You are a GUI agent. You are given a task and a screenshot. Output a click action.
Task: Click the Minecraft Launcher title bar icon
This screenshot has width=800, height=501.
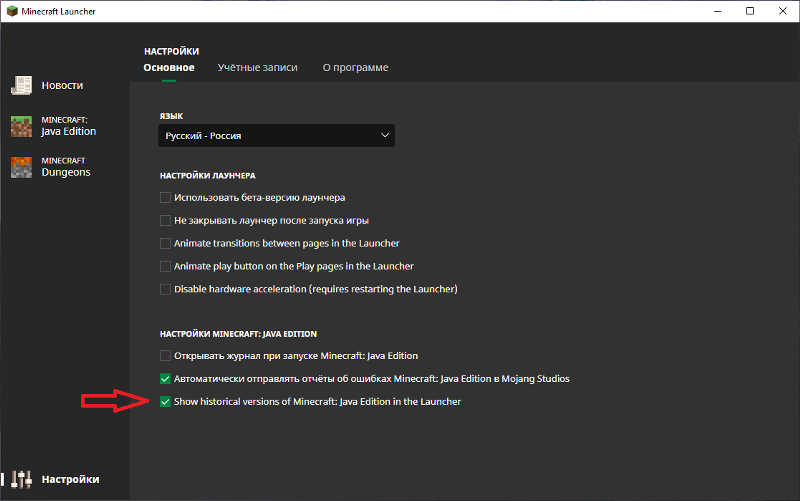coord(12,11)
